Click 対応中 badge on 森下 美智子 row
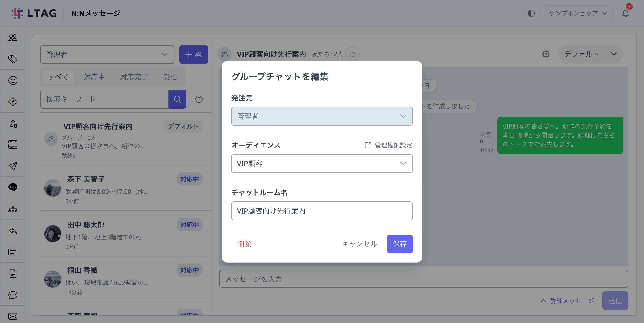The height and width of the screenshot is (323, 644). [x=189, y=179]
